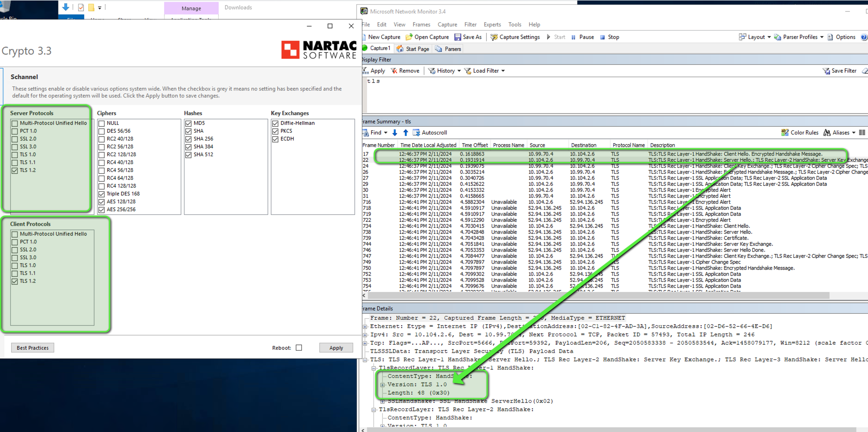868x432 pixels.
Task: Open the Capture menu
Action: (x=447, y=24)
